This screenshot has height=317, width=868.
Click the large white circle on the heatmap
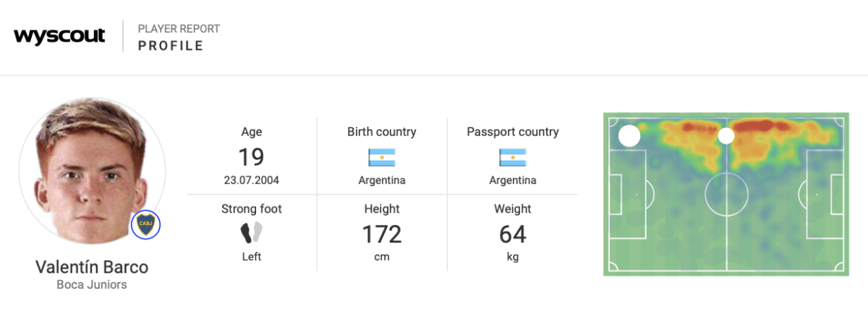pos(629,135)
